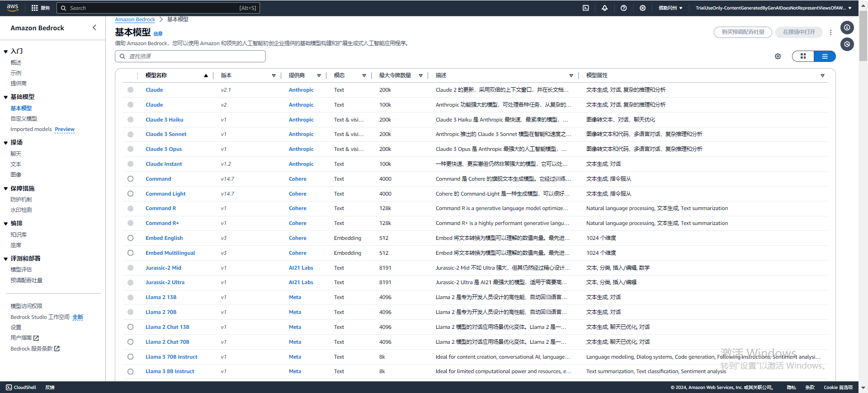
Task: Open the account name dropdown
Action: pyautogui.click(x=774, y=8)
